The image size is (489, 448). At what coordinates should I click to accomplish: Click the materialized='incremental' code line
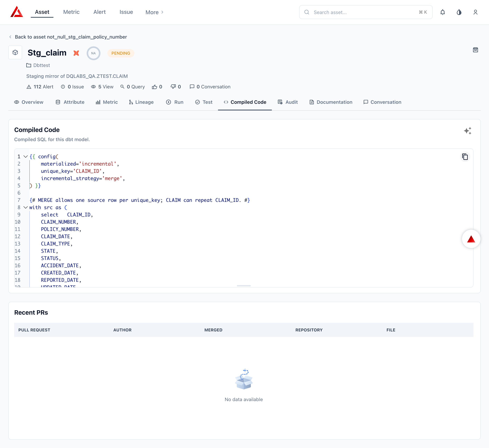coord(80,164)
